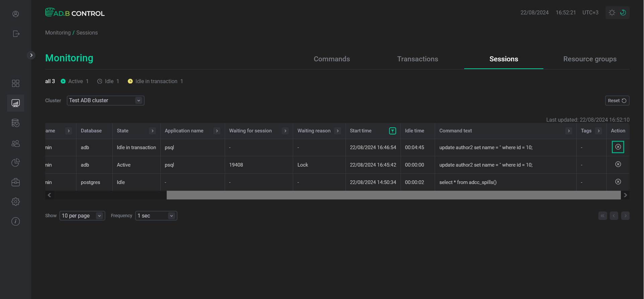The width and height of the screenshot is (644, 299).
Task: Open the Cluster dropdown
Action: click(105, 101)
